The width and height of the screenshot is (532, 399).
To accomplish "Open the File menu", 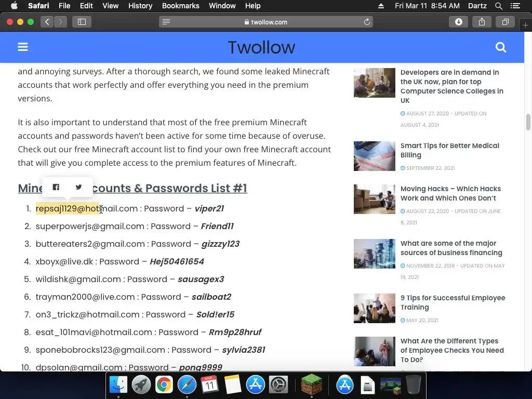I will click(x=64, y=6).
